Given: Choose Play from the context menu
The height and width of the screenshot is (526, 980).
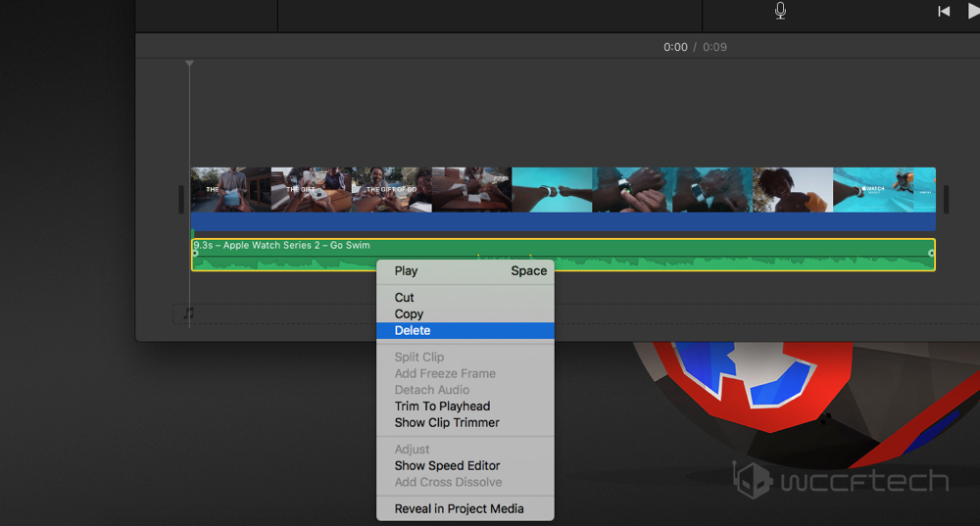Looking at the screenshot, I should (465, 271).
